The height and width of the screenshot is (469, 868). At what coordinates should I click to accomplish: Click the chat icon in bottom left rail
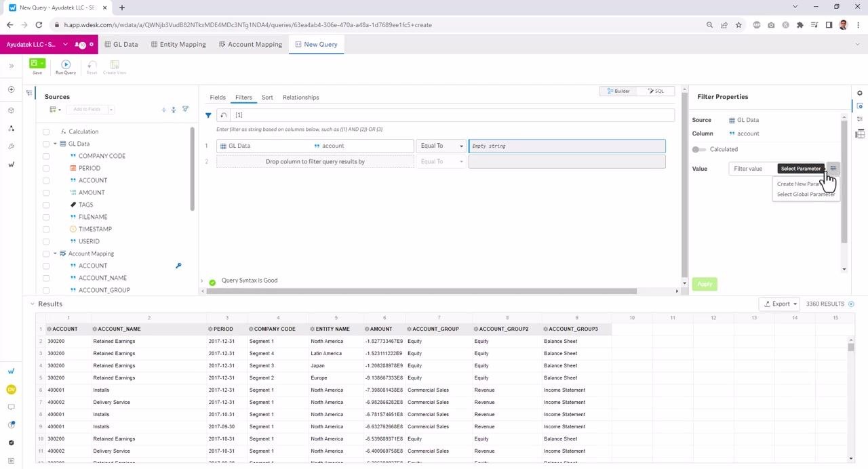[11, 407]
